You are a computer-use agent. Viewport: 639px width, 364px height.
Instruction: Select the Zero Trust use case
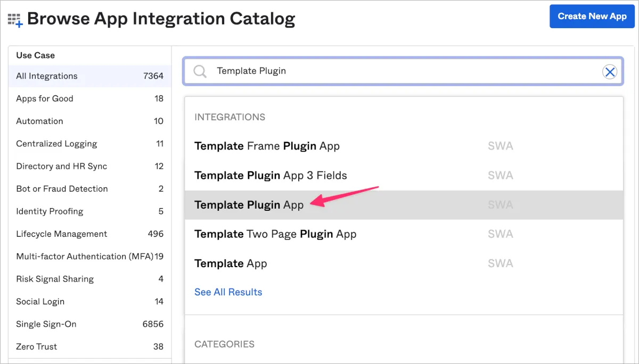pyautogui.click(x=36, y=346)
